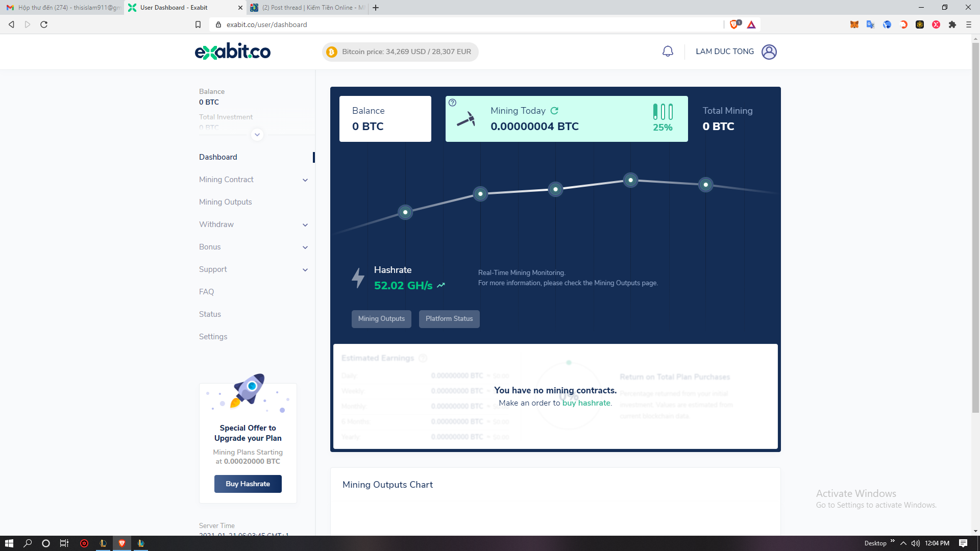Open Mining Outputs in sidebar

(225, 202)
